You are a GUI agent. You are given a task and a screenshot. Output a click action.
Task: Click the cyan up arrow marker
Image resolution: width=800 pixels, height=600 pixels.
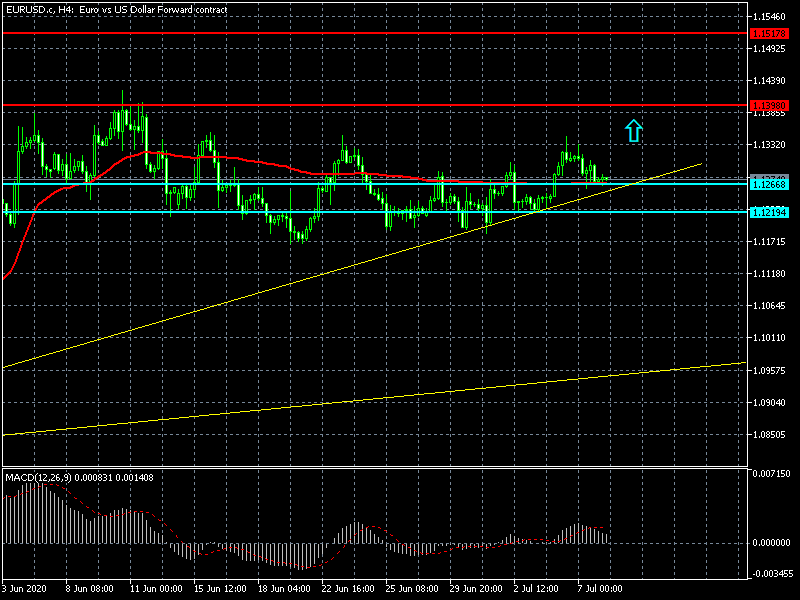(x=633, y=130)
